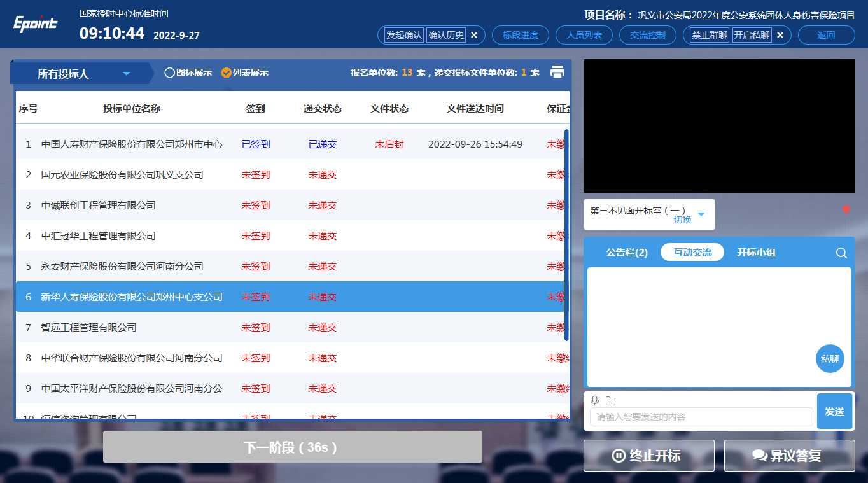Screen dimensions: 868x483
Task: Close the 禁止群聊 / 开启私聊 group with X
Action: (x=780, y=35)
